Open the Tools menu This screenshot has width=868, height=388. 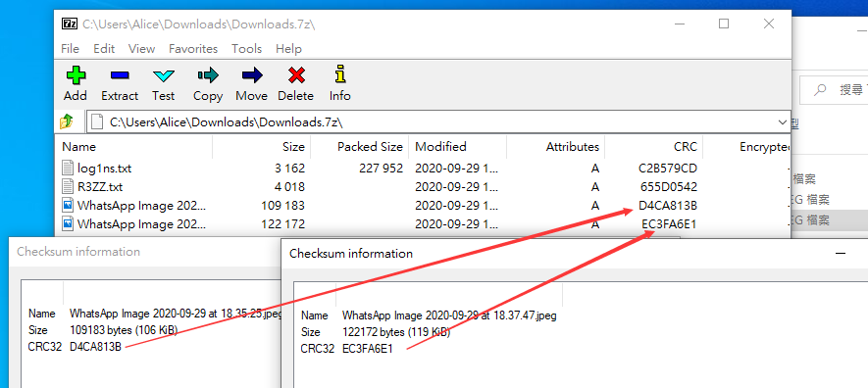(246, 49)
